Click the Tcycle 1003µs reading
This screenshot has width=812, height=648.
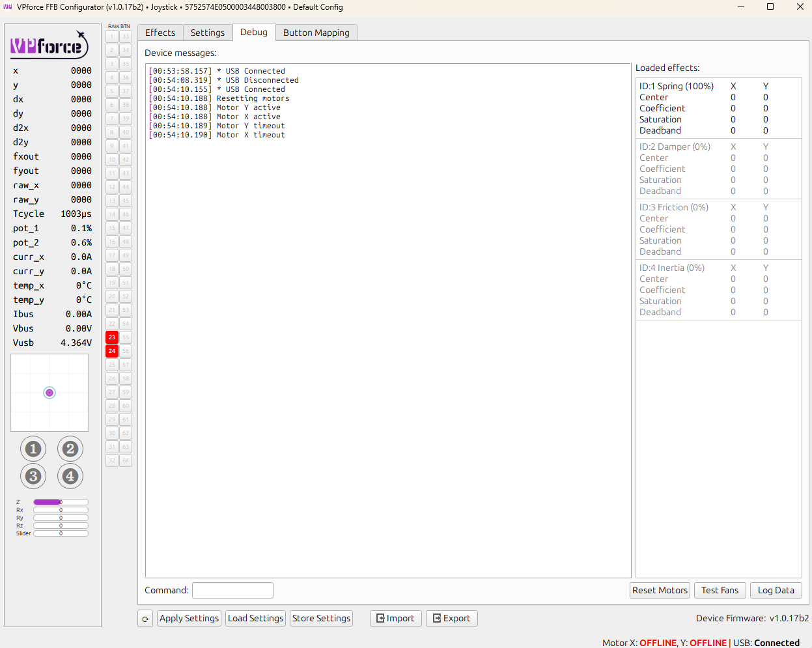(52, 214)
